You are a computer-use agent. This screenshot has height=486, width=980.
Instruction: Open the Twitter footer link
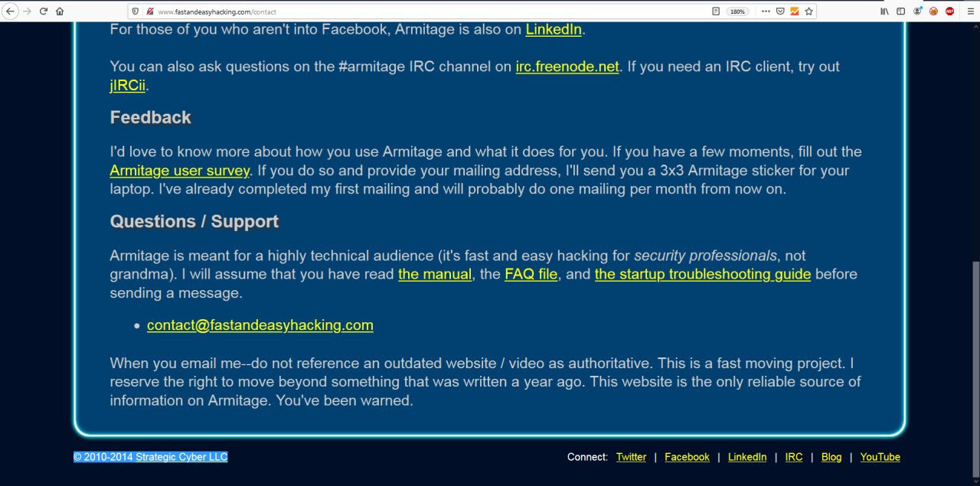coord(631,457)
